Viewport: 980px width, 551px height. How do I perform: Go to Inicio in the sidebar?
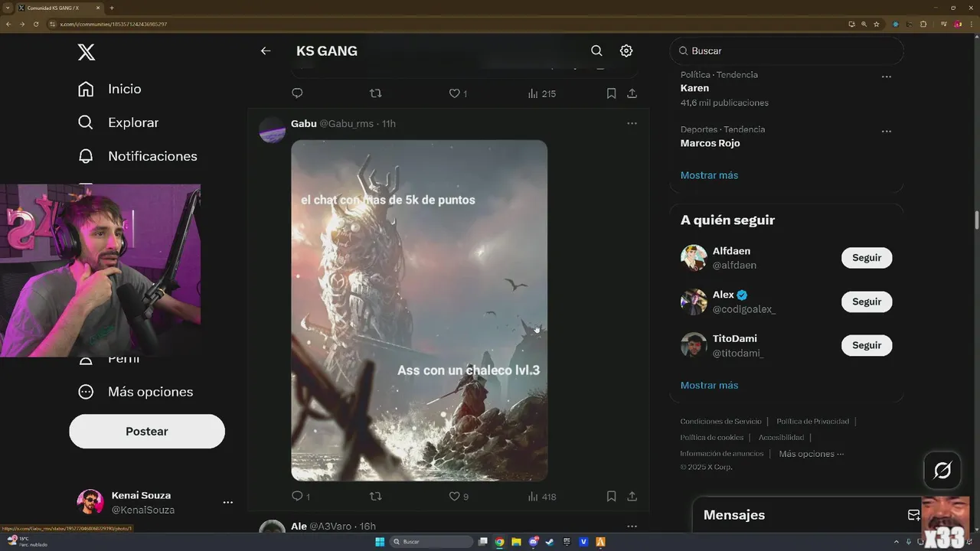pos(109,89)
